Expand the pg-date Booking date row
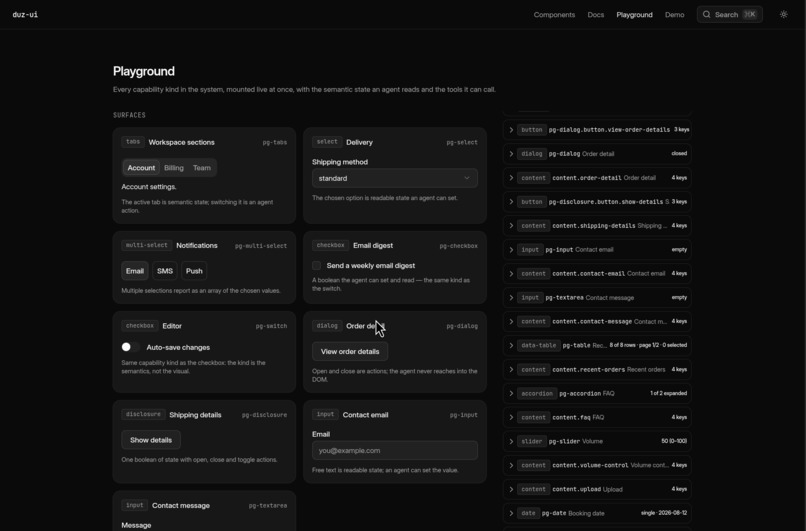Image resolution: width=806 pixels, height=531 pixels. pos(597,513)
